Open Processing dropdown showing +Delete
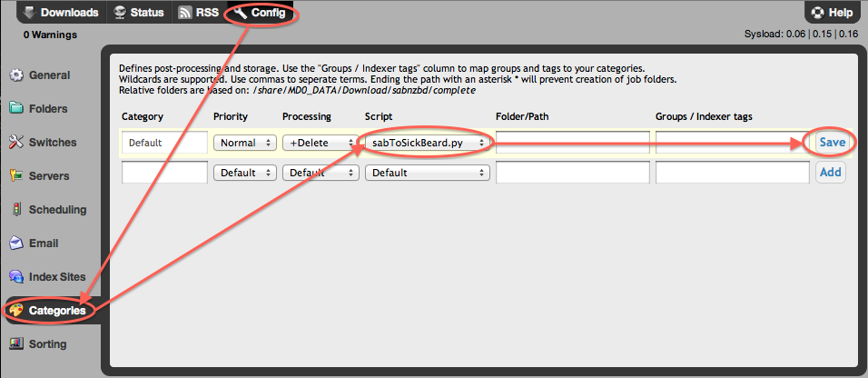868x378 pixels. 321,143
